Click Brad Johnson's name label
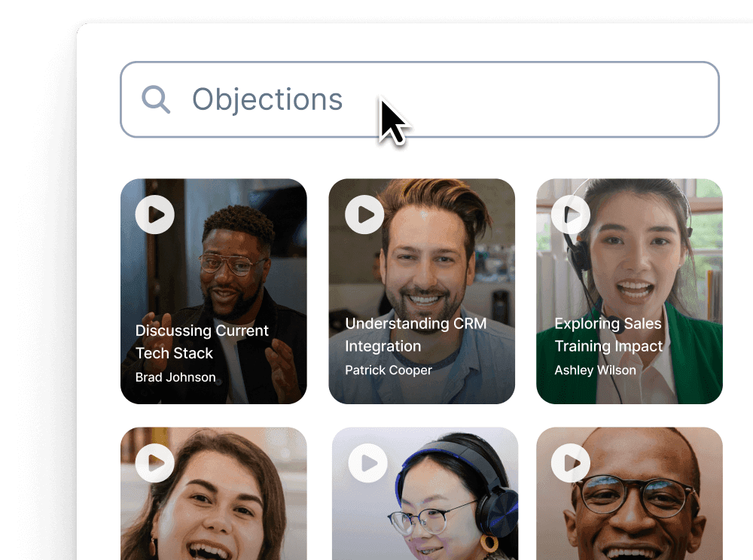753x560 pixels. coord(176,377)
